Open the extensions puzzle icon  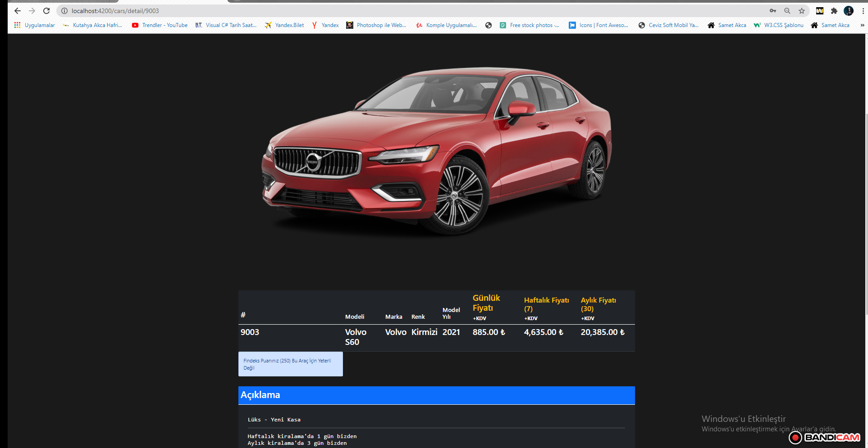pyautogui.click(x=834, y=10)
